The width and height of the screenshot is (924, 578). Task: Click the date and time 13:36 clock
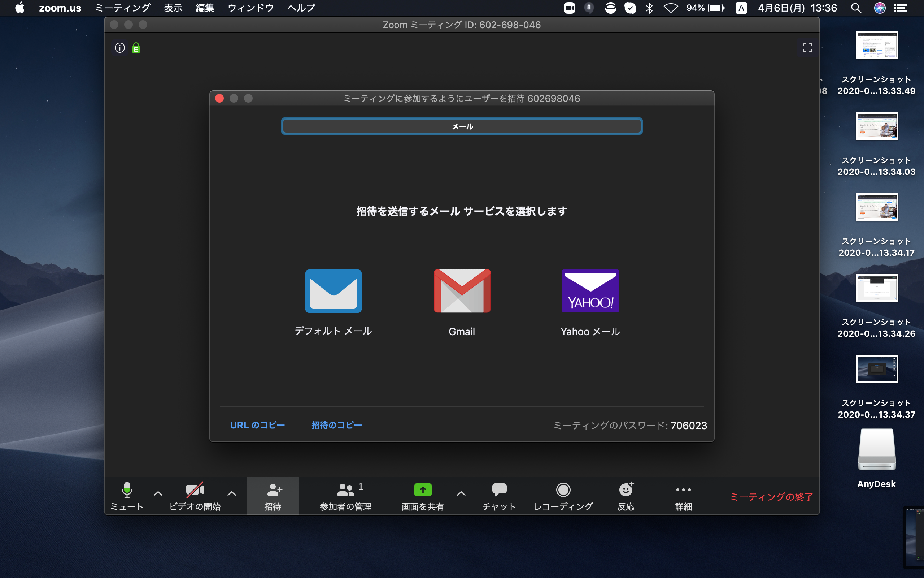coord(797,8)
